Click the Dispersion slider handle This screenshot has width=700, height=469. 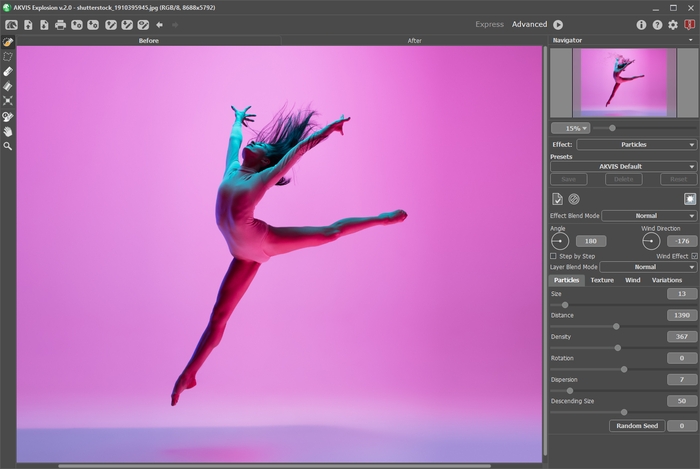pos(570,390)
